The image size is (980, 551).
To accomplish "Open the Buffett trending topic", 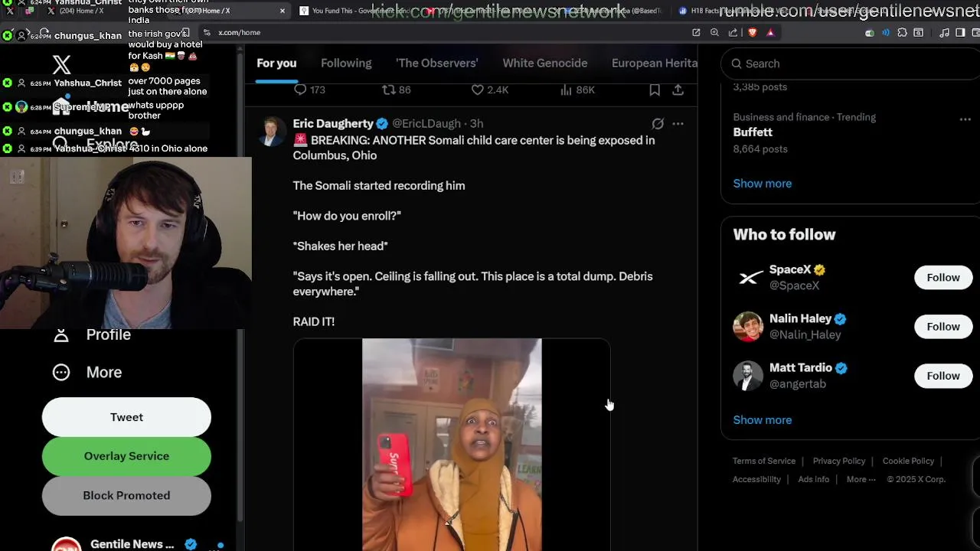I will click(753, 132).
